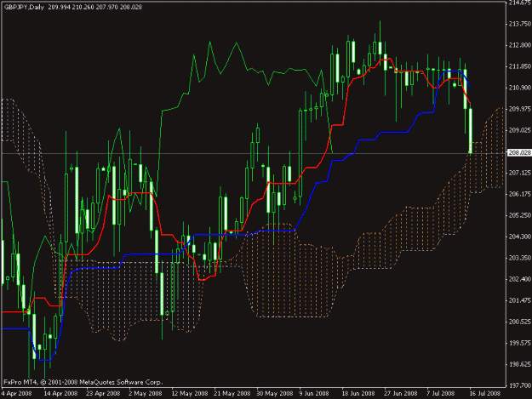
Task: Click the 201.475 price axis label
Action: point(519,300)
